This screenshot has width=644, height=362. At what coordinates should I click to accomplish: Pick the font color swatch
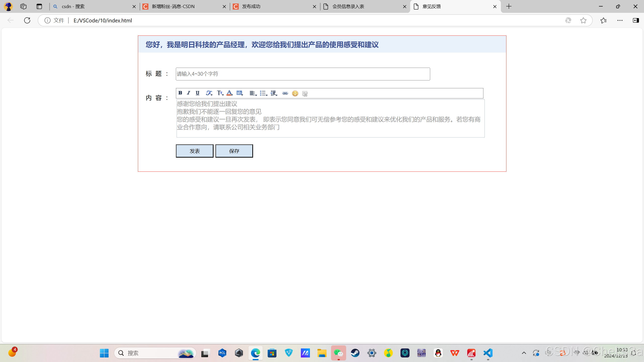click(x=229, y=93)
